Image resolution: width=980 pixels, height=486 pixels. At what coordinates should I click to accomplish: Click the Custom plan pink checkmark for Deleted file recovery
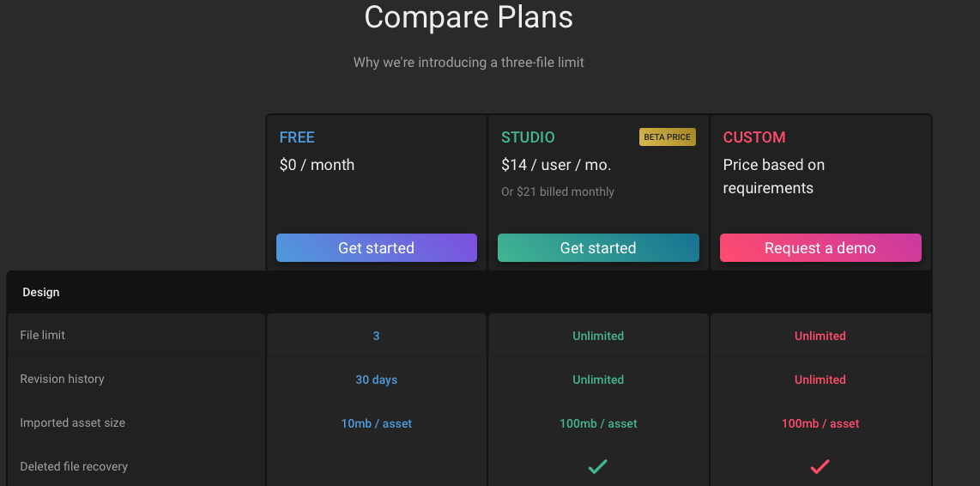click(x=820, y=466)
